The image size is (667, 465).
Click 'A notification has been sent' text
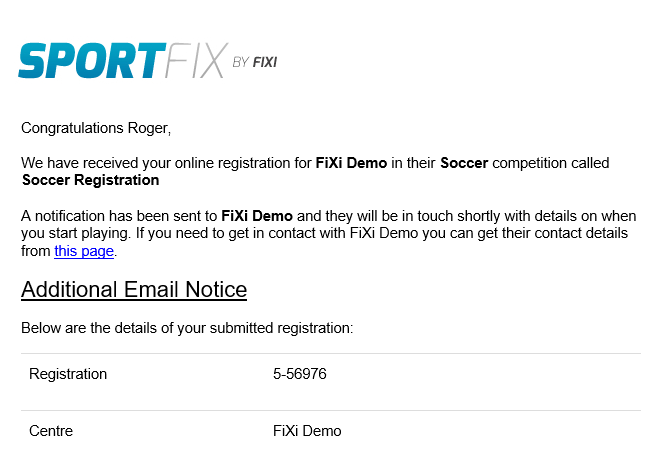click(x=119, y=216)
